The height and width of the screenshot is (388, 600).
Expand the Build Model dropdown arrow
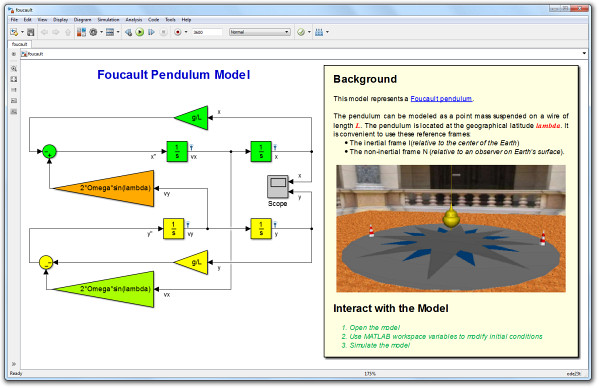tap(327, 32)
